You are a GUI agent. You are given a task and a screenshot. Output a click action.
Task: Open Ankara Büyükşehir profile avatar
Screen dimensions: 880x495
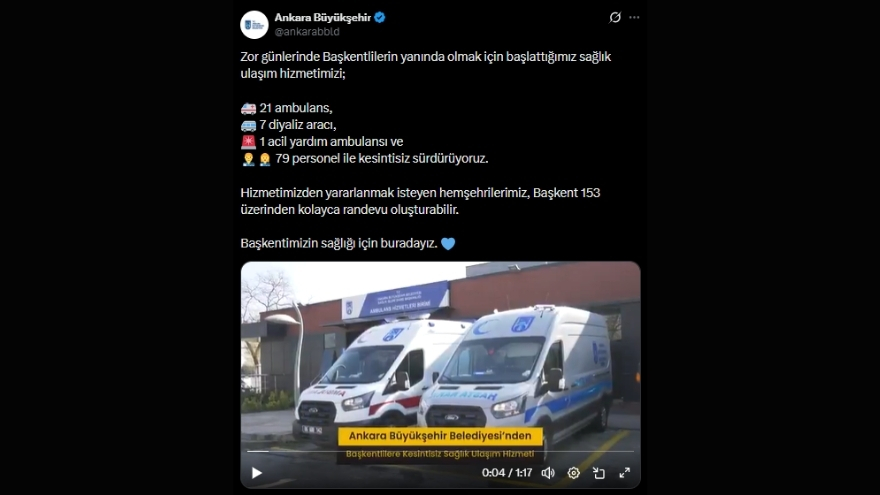point(254,25)
